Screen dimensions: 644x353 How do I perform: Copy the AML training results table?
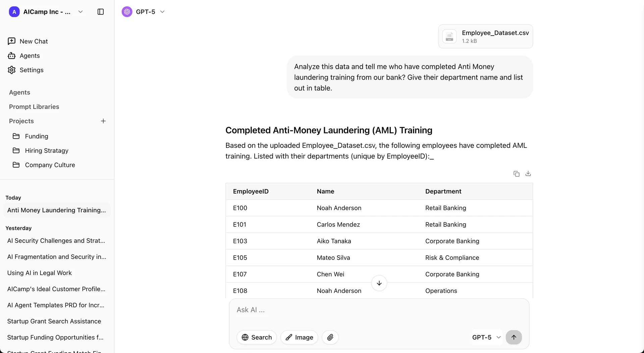click(516, 174)
